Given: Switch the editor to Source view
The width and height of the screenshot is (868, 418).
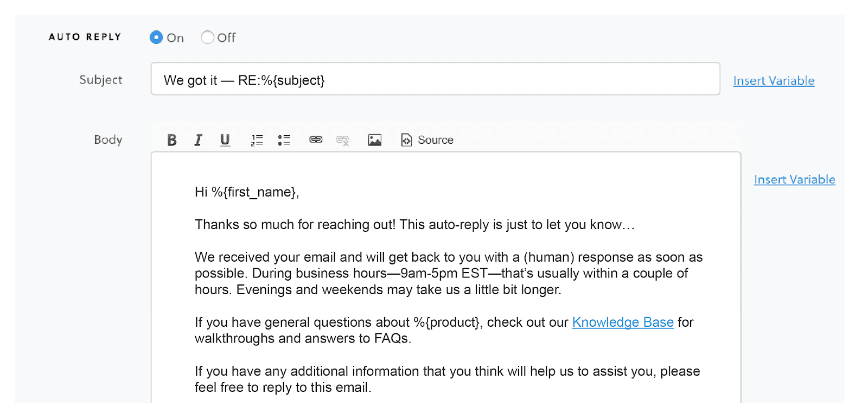Looking at the screenshot, I should click(427, 140).
